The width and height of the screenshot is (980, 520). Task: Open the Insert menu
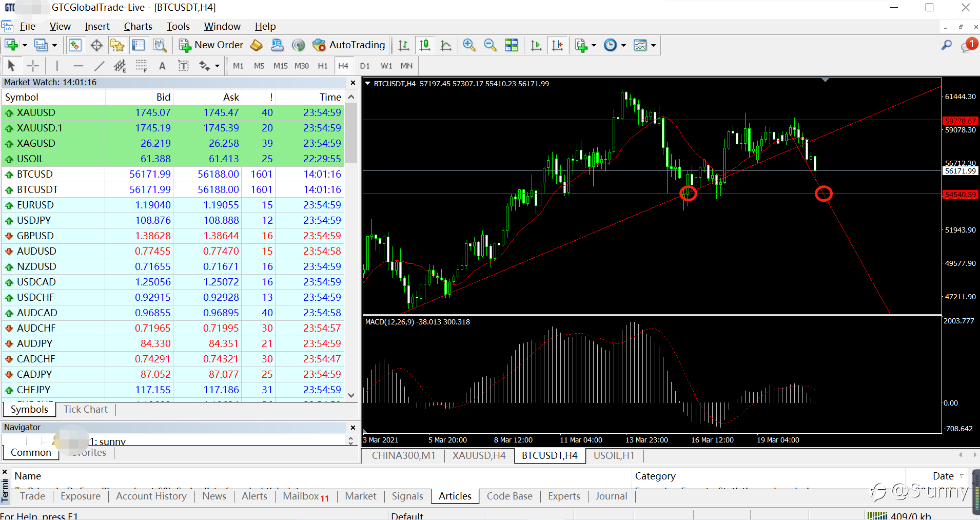[x=97, y=26]
